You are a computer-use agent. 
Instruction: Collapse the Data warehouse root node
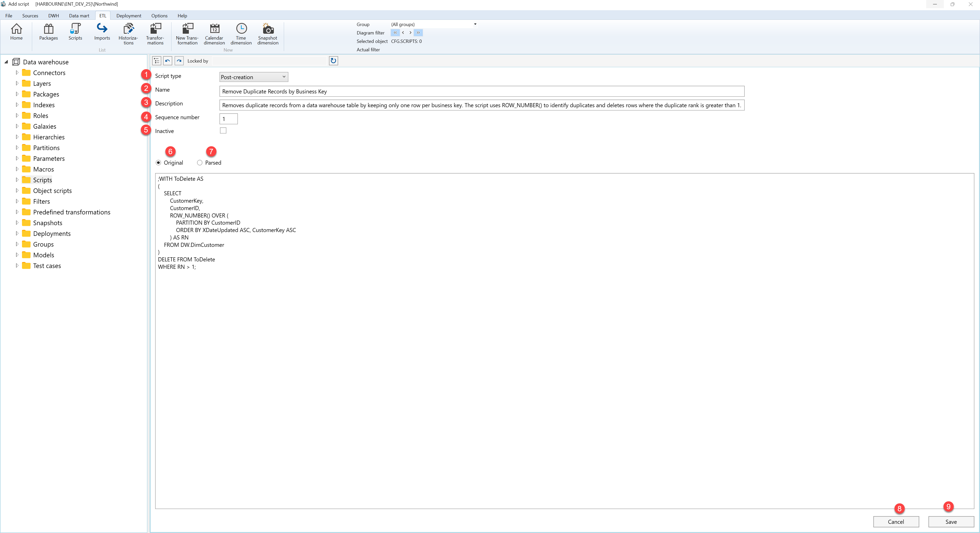[6, 62]
